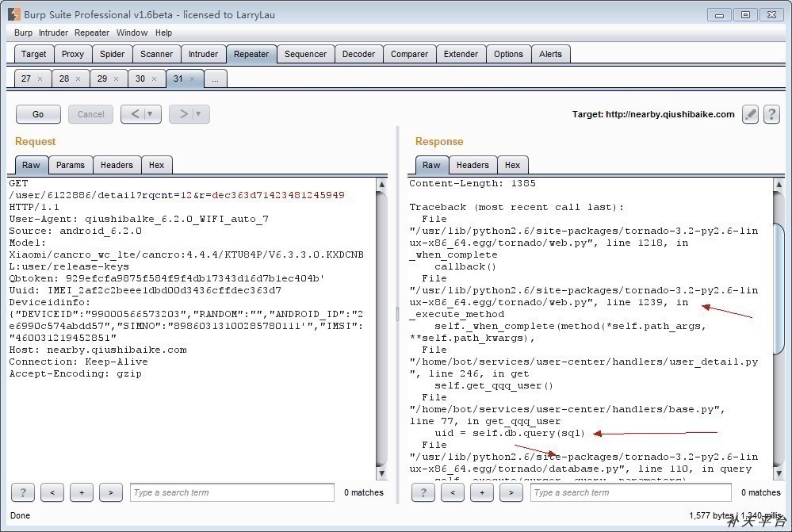Switch to the Sequencer tab
The height and width of the screenshot is (532, 792).
coord(305,54)
